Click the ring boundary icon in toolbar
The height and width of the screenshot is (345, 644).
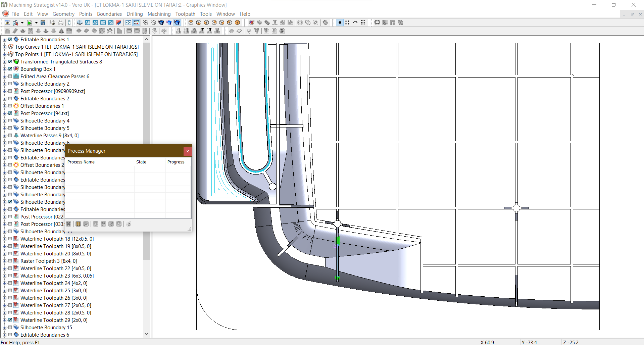(377, 22)
